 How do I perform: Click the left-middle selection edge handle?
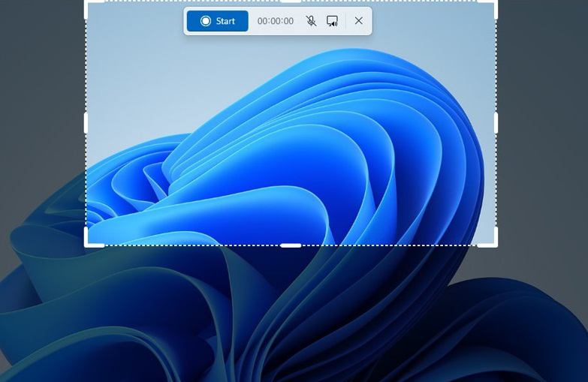pos(86,123)
